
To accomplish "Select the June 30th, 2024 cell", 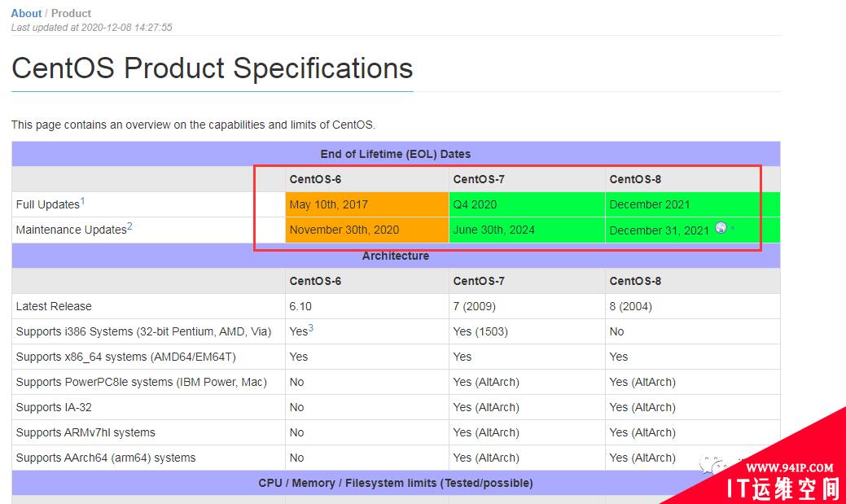I will 527,230.
